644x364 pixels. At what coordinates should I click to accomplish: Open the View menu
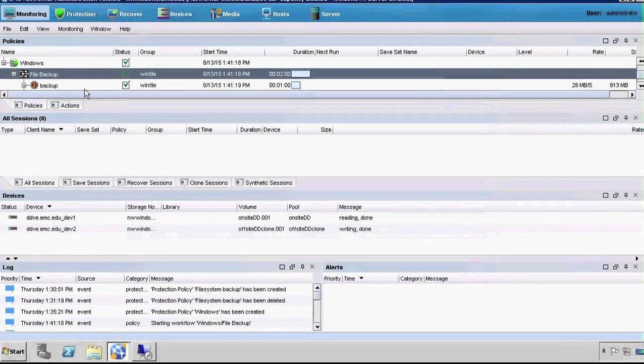pyautogui.click(x=43, y=29)
